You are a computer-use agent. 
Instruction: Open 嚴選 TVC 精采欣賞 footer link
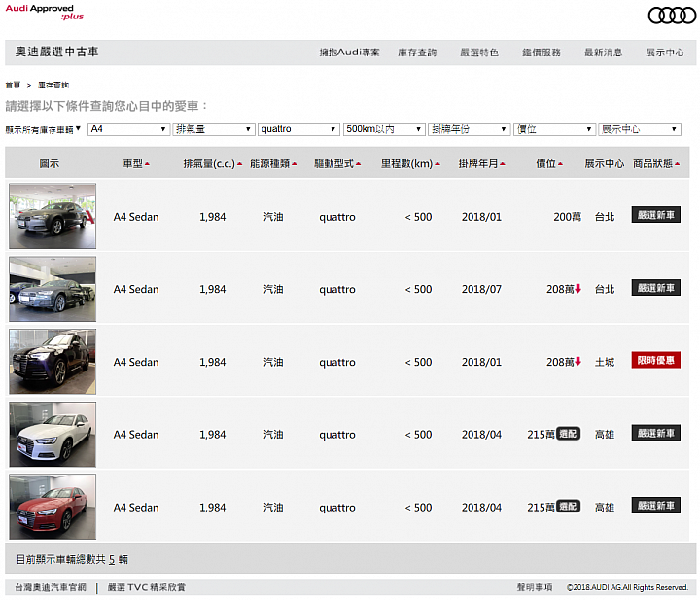click(x=147, y=587)
